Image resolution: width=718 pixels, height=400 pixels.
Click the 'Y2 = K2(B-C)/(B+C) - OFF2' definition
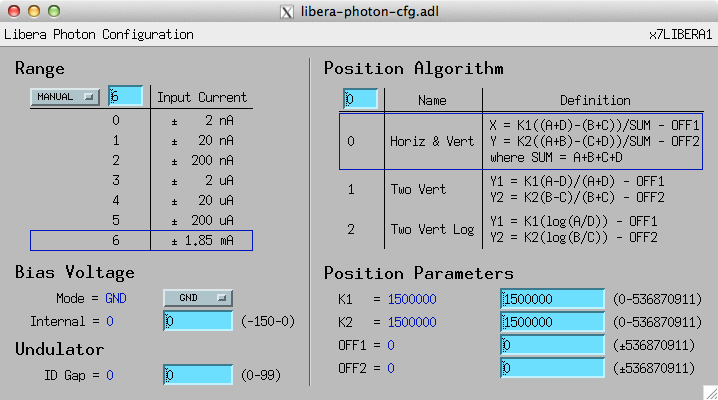[577, 197]
